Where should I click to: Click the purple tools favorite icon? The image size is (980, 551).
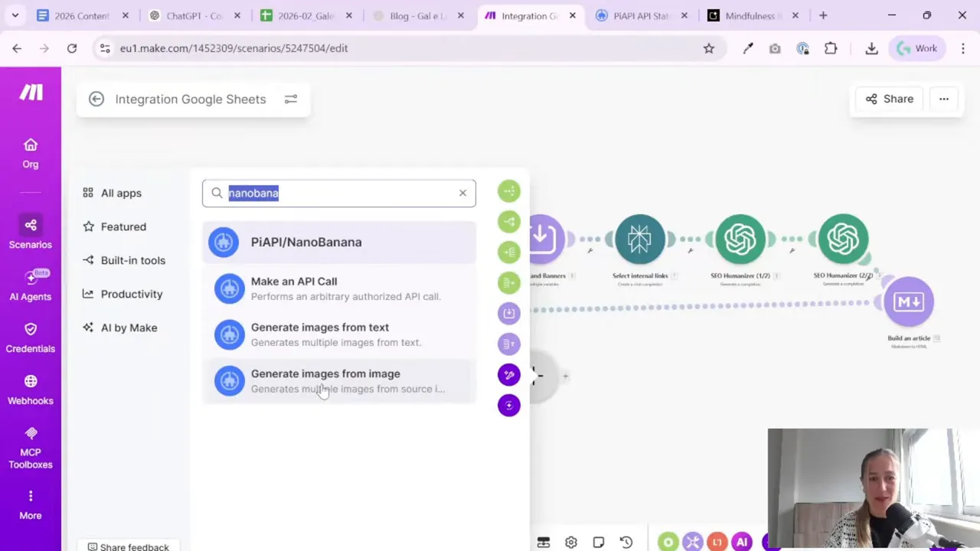(693, 542)
